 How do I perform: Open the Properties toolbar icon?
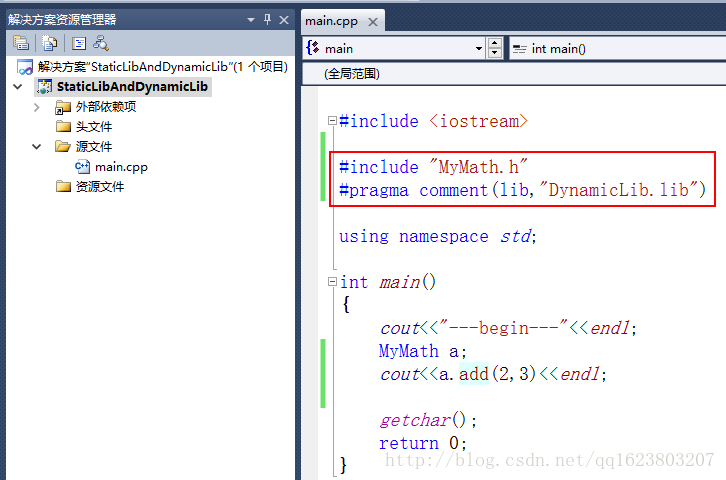79,44
